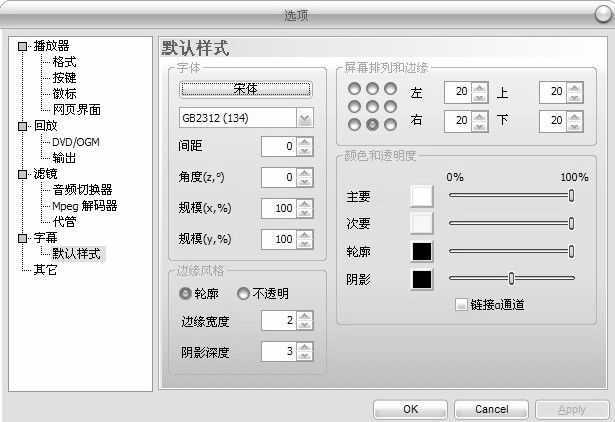Enable the 链接α通道 checkbox
The width and height of the screenshot is (615, 422).
(461, 305)
